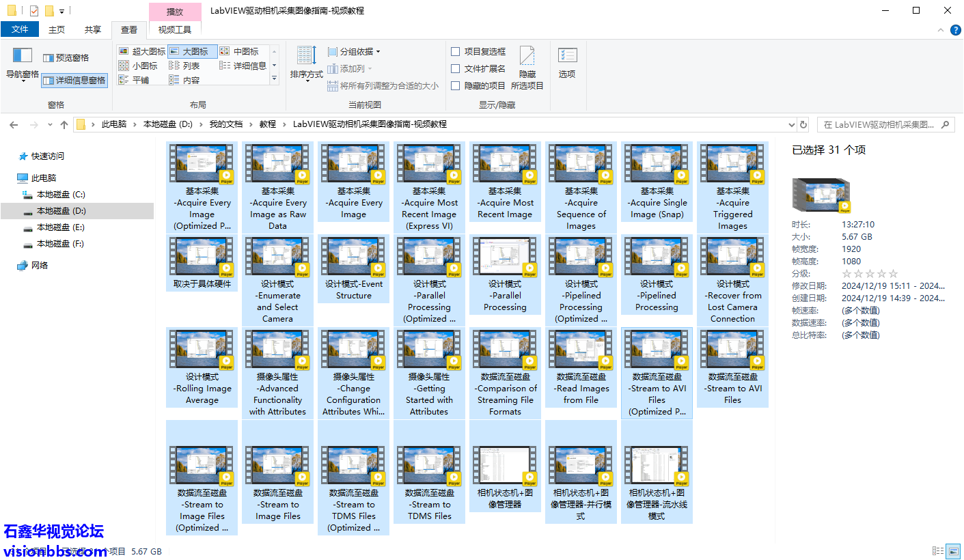Open the ribbon Help question mark icon

coord(955,30)
